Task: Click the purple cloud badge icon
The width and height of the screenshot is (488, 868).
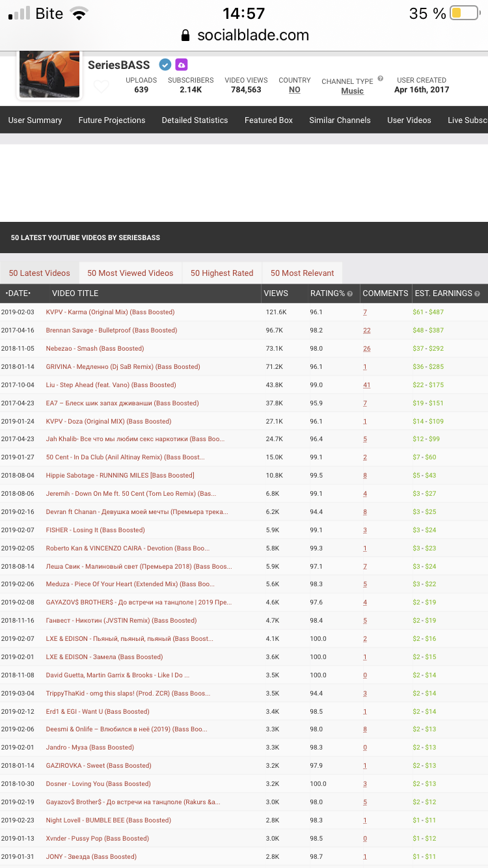Action: [x=182, y=64]
